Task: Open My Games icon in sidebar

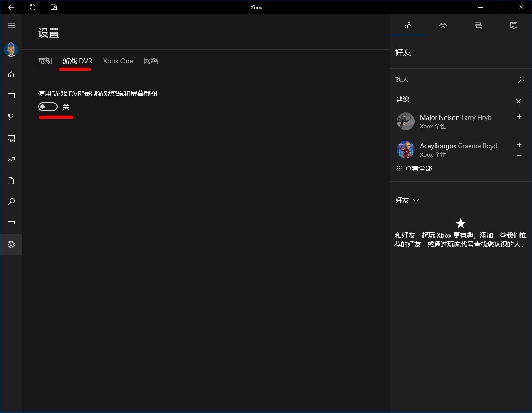Action: tap(11, 96)
